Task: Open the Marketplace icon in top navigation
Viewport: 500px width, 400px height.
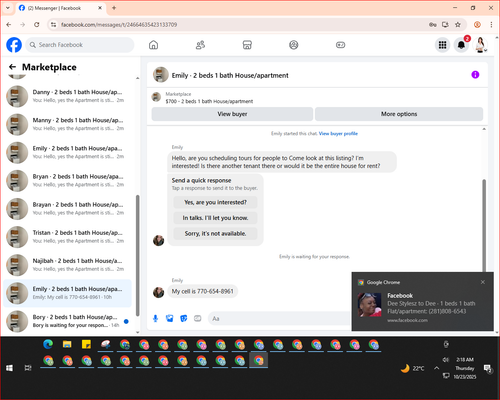Action: click(247, 45)
